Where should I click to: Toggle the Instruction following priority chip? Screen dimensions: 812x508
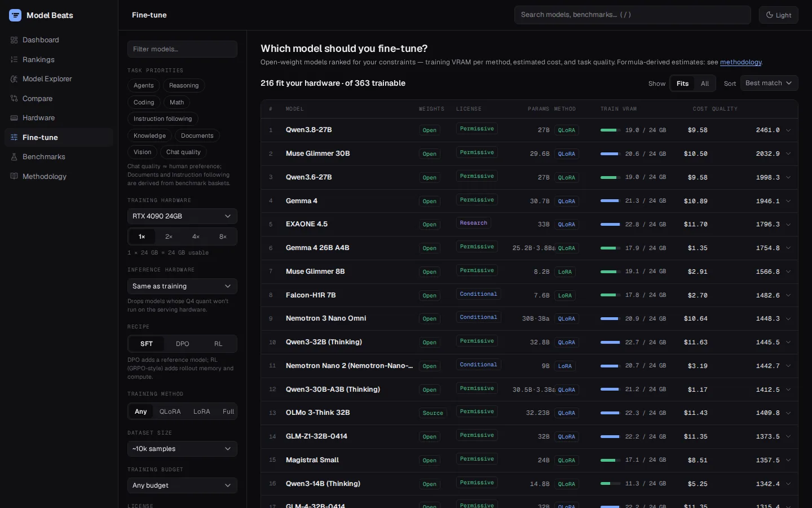163,119
